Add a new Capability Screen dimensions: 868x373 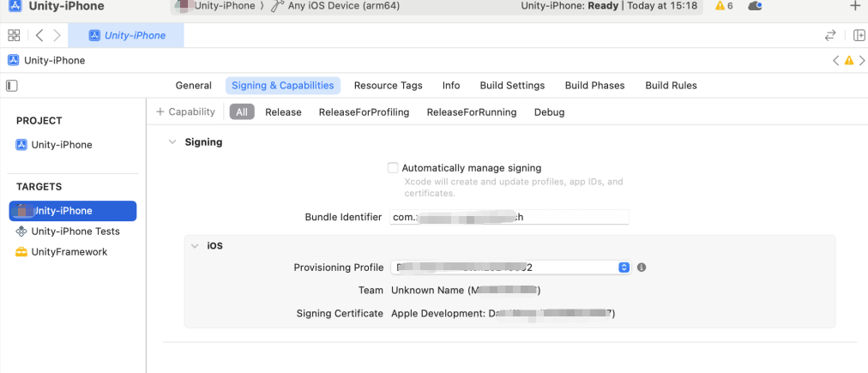pos(185,111)
